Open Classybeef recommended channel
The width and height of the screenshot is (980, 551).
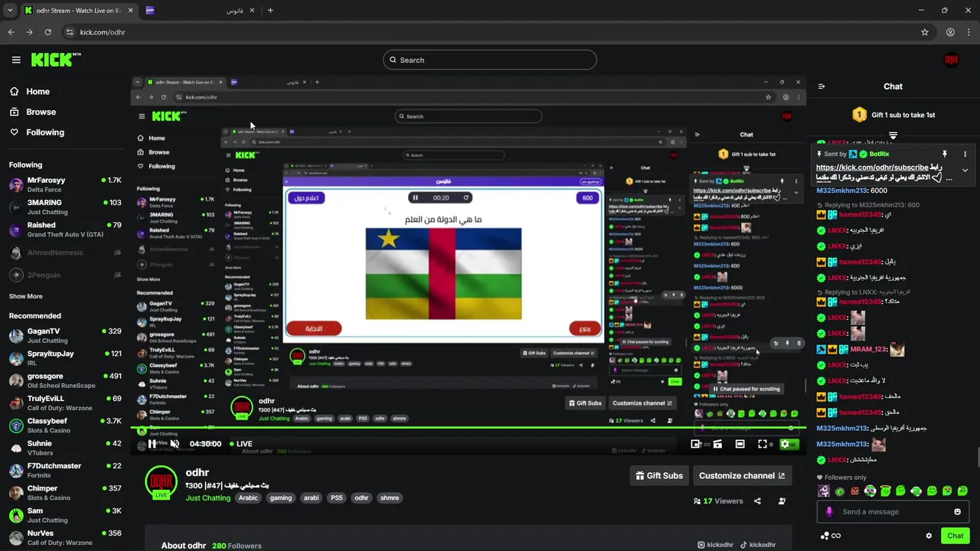click(65, 425)
